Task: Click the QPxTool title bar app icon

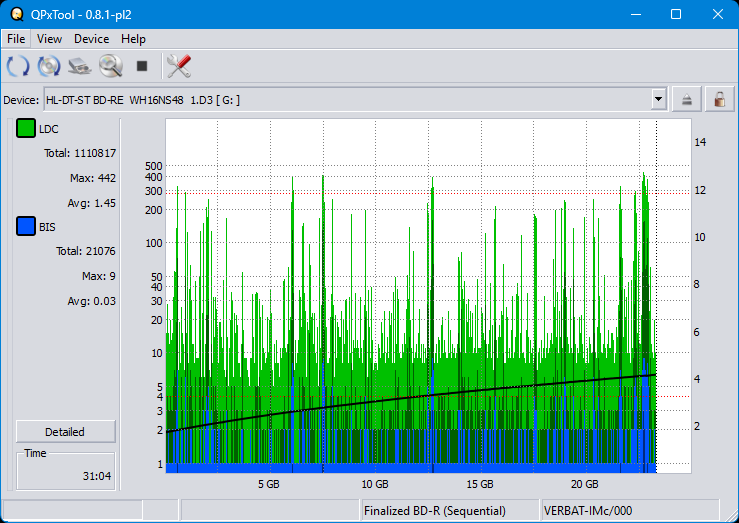Action: point(15,14)
